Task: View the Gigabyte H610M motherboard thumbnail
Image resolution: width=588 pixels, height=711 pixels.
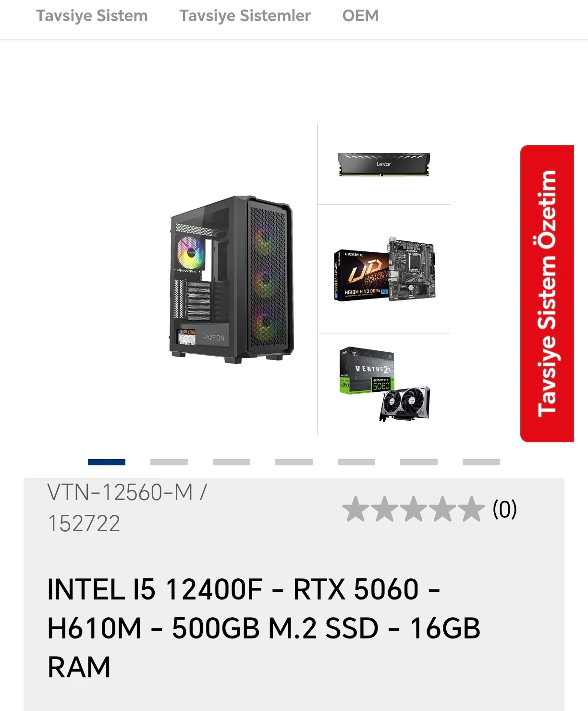Action: coord(384,269)
